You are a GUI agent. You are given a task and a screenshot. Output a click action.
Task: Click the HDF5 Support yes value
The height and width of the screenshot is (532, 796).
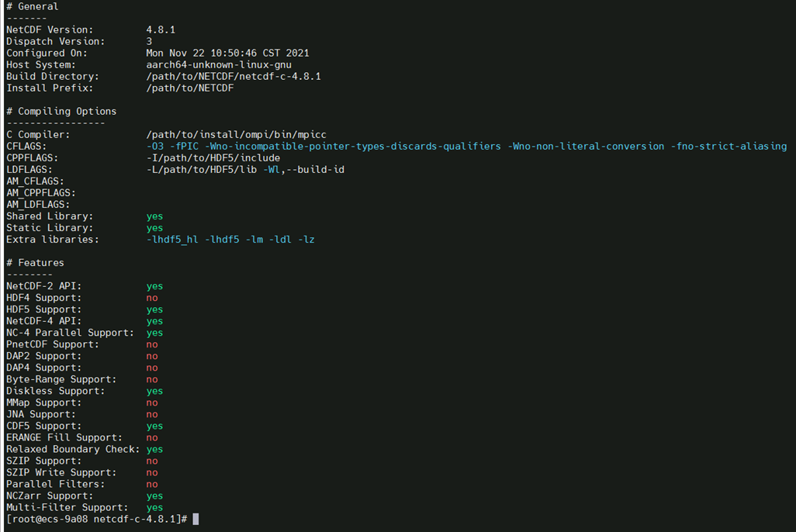pos(155,309)
